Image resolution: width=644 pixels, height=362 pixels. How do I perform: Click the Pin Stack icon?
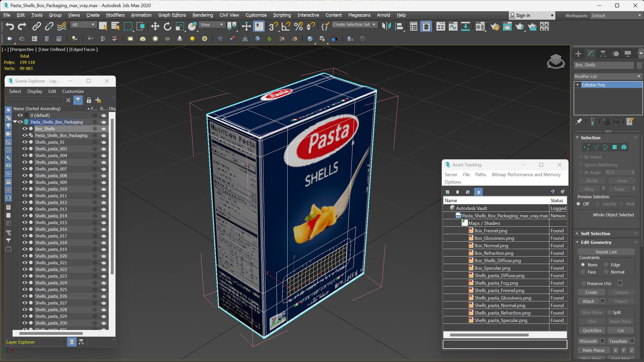(x=579, y=122)
